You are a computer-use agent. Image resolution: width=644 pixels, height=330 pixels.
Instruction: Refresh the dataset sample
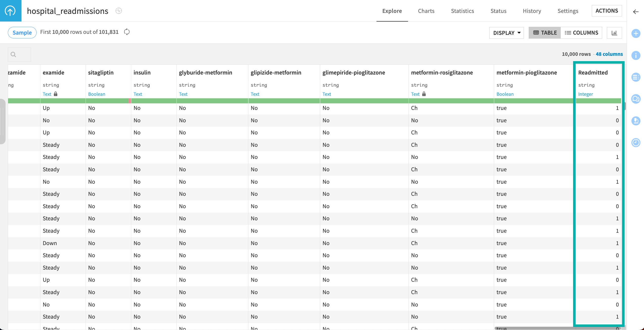coord(127,32)
